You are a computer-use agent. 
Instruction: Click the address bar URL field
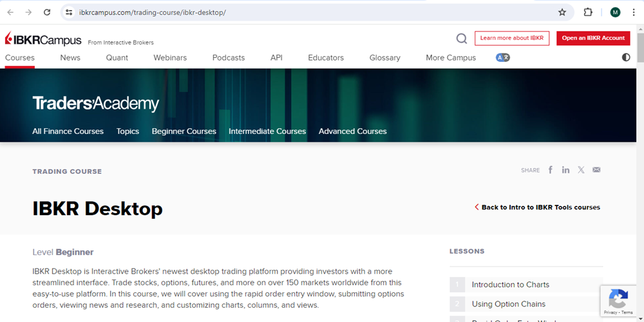tap(316, 12)
